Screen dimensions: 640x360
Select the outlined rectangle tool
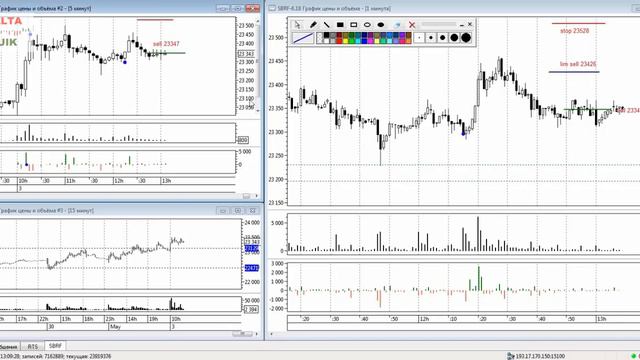click(353, 25)
